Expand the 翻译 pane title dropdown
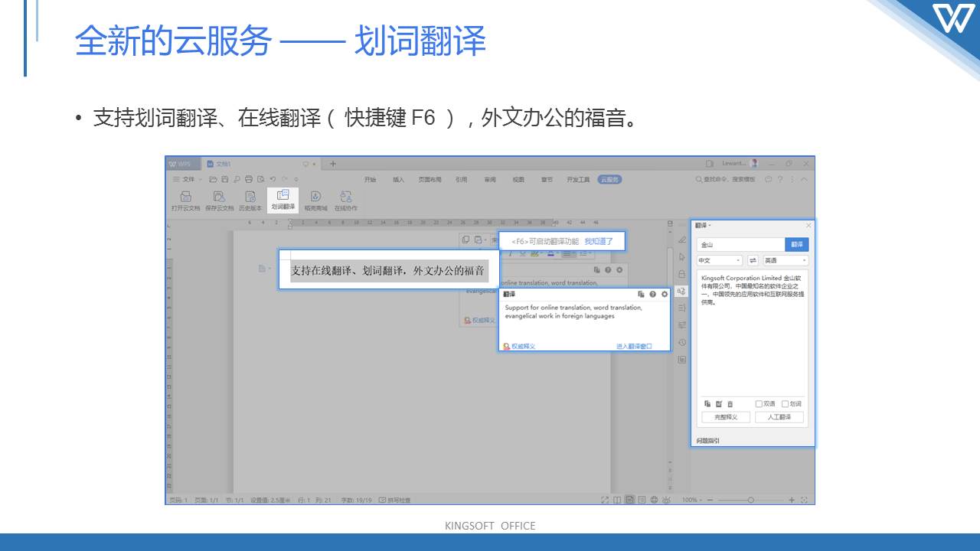The width and height of the screenshot is (980, 551). tap(703, 225)
